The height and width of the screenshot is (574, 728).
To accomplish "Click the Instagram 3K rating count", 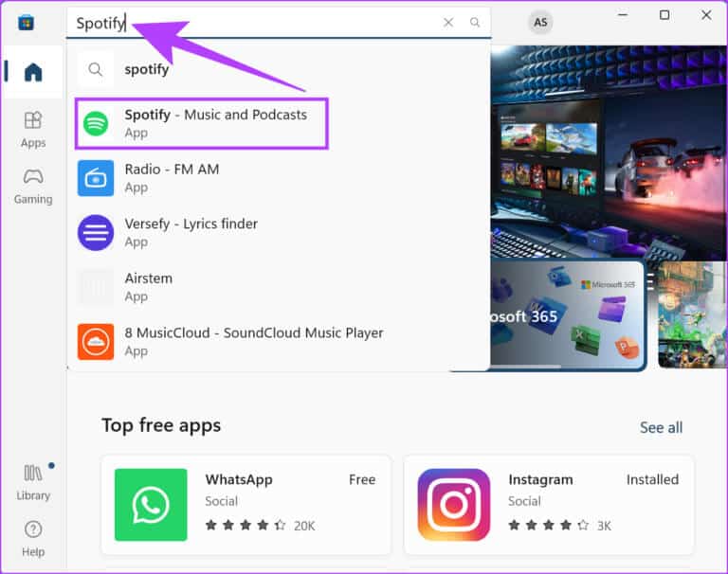I will pos(604,526).
